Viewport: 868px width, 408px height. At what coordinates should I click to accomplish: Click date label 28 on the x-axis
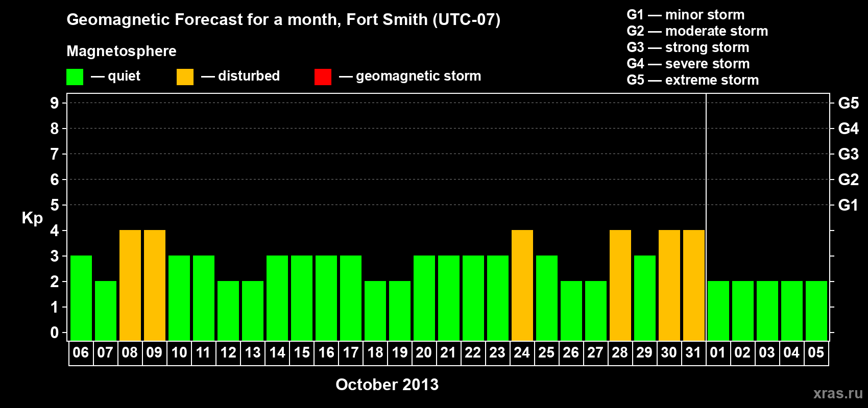pyautogui.click(x=620, y=352)
